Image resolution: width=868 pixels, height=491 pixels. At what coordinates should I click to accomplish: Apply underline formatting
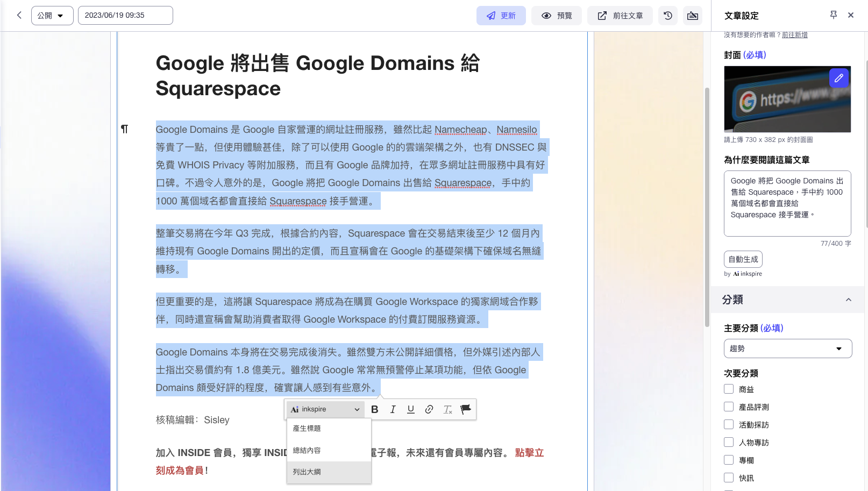[411, 409]
